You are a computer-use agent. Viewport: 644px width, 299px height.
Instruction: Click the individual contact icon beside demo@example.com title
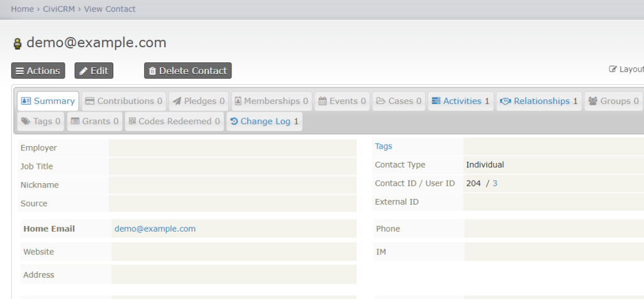[17, 43]
